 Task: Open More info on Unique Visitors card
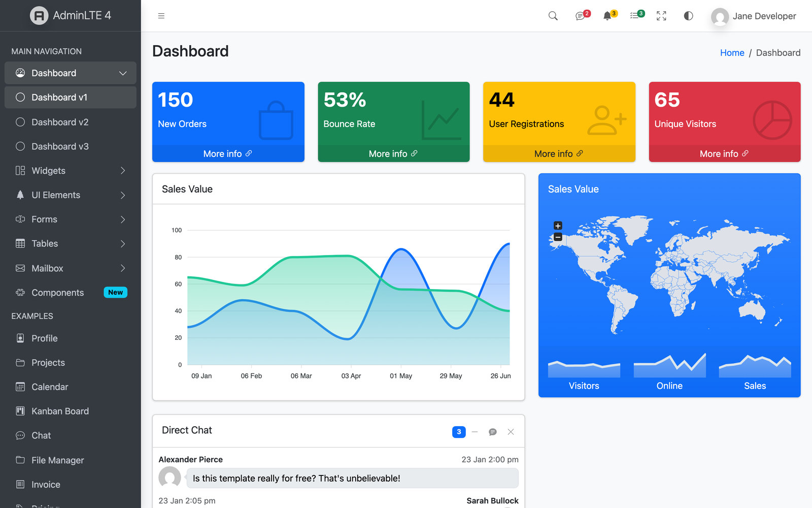coord(724,153)
